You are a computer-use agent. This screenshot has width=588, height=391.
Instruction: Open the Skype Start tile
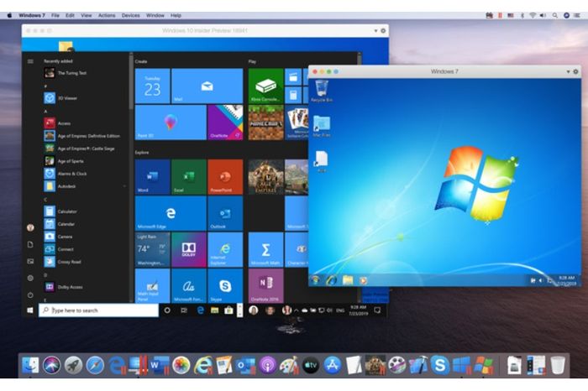click(225, 286)
